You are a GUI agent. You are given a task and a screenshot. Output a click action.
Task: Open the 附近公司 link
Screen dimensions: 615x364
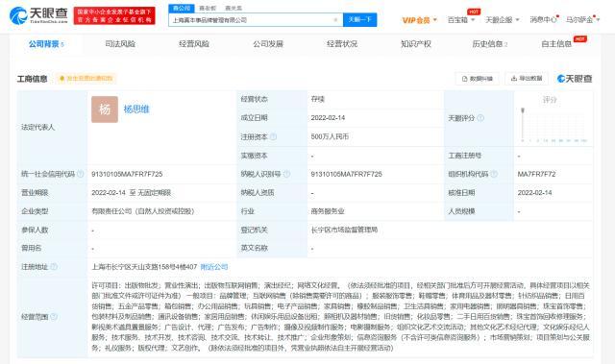[214, 267]
